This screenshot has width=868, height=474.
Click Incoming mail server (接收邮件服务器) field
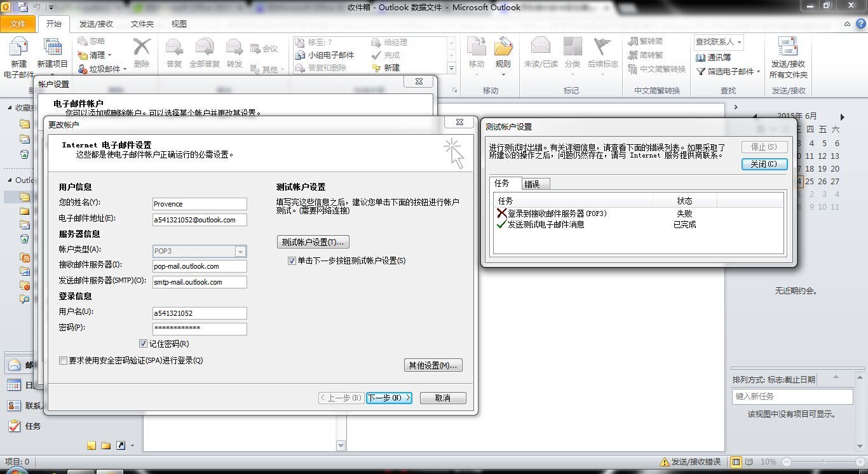200,266
